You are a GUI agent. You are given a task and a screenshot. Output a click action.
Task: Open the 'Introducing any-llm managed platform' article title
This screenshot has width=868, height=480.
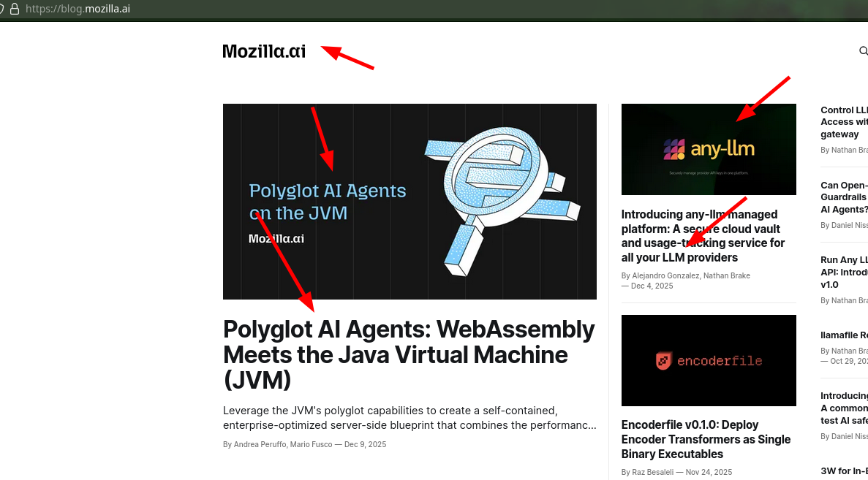coord(703,236)
